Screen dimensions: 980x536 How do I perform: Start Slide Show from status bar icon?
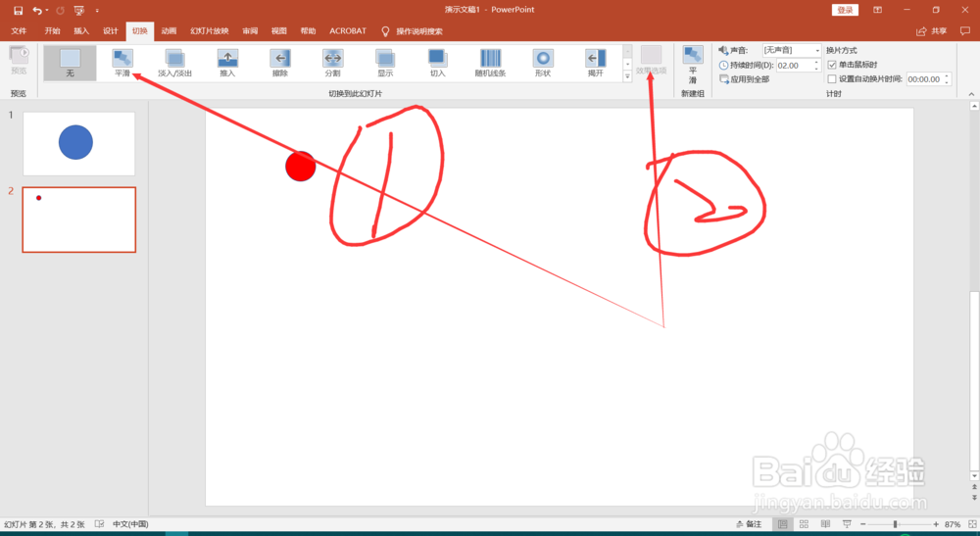coord(847,524)
